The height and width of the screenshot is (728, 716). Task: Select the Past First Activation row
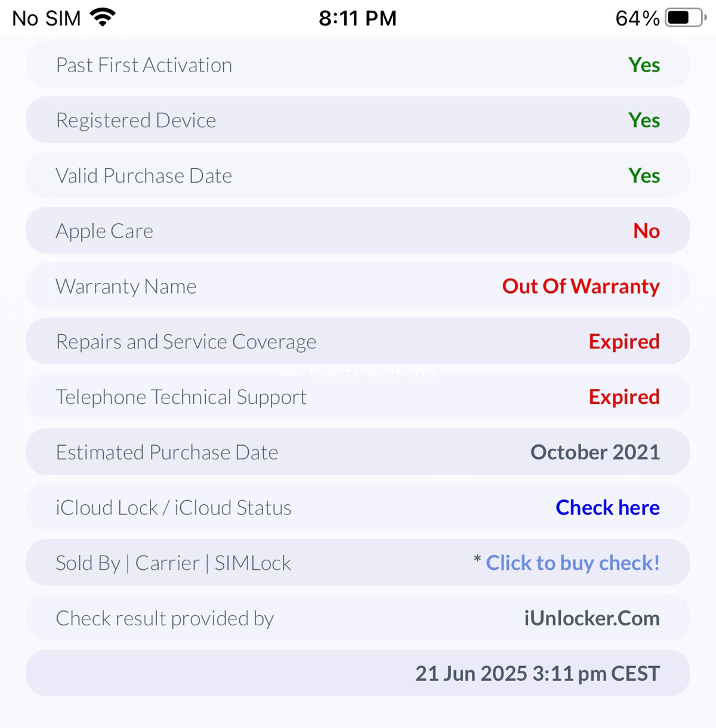[358, 64]
